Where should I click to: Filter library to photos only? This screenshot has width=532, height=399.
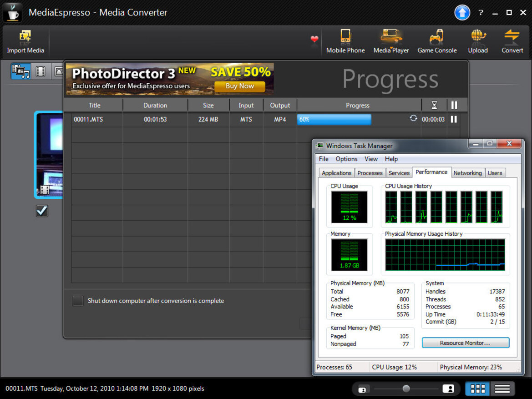pyautogui.click(x=58, y=71)
